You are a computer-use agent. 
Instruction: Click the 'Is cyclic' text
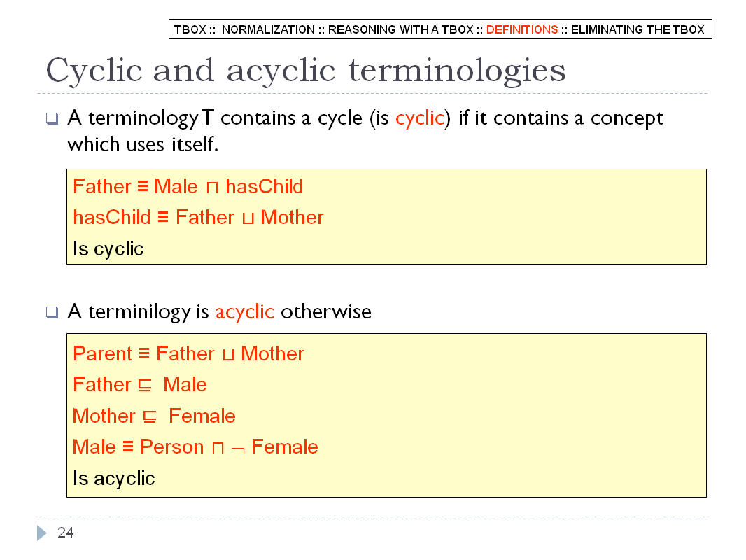tap(108, 248)
